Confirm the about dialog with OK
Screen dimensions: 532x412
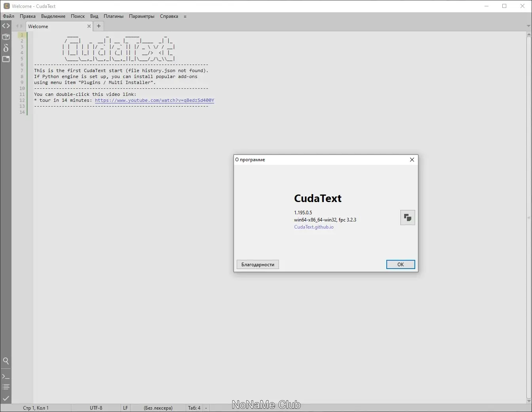tap(401, 264)
